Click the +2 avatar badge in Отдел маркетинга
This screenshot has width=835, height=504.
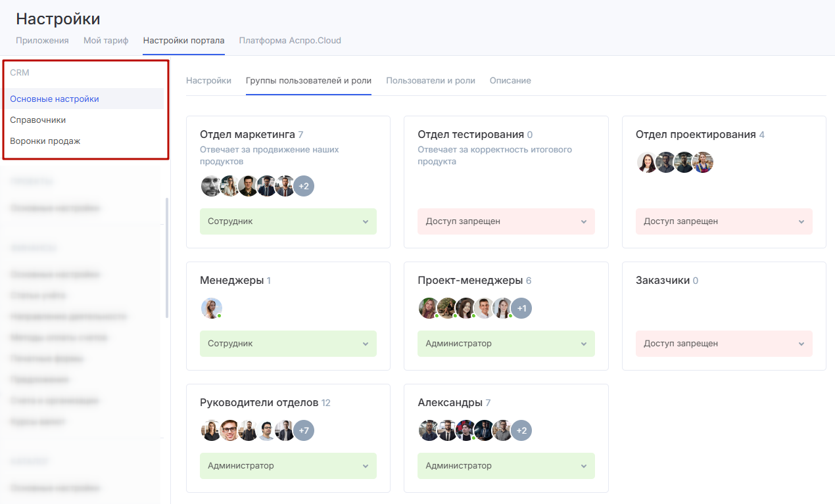pyautogui.click(x=304, y=186)
